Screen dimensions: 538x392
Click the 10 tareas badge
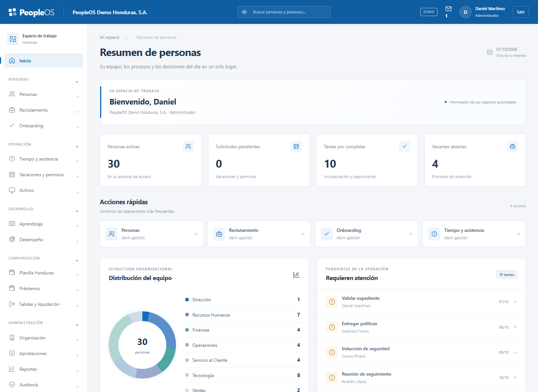point(507,275)
